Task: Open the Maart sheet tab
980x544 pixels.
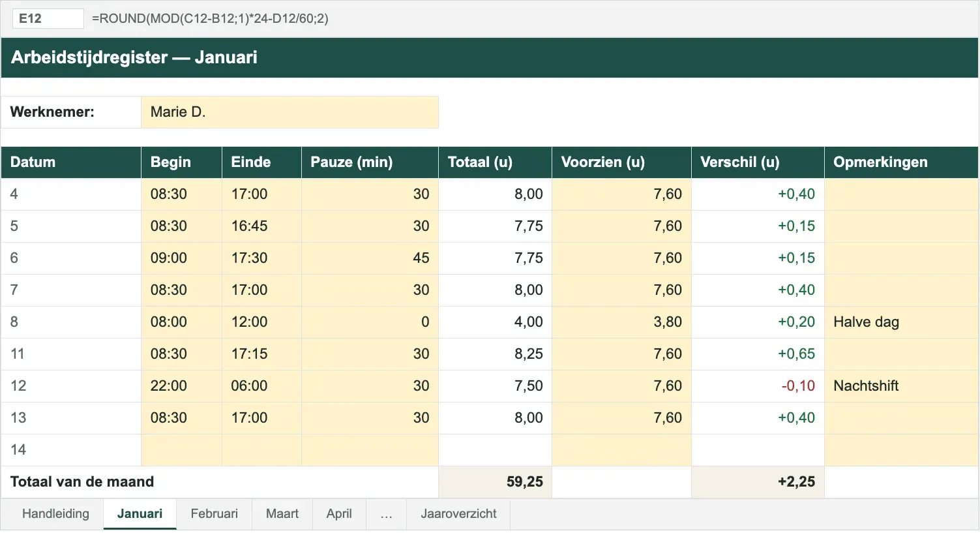Action: pyautogui.click(x=282, y=514)
